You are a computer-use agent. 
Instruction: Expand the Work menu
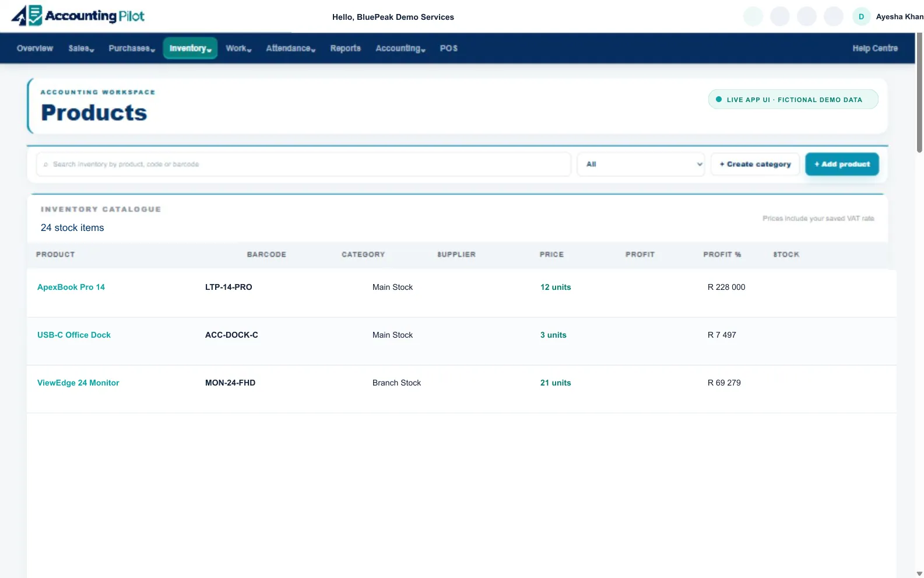(x=238, y=48)
